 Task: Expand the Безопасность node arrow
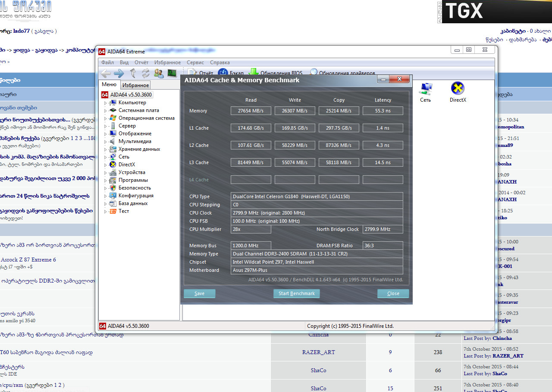coord(105,188)
